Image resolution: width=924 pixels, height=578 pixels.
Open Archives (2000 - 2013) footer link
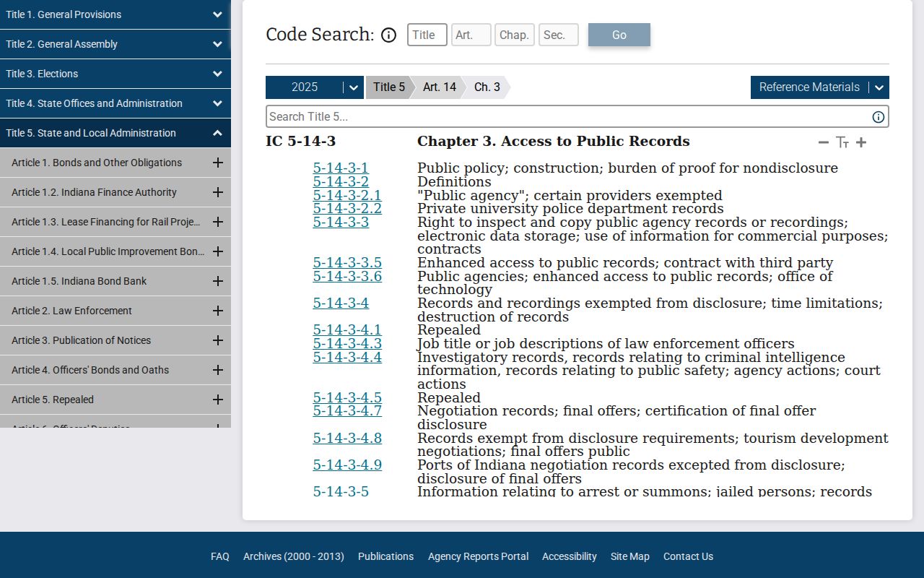(294, 556)
